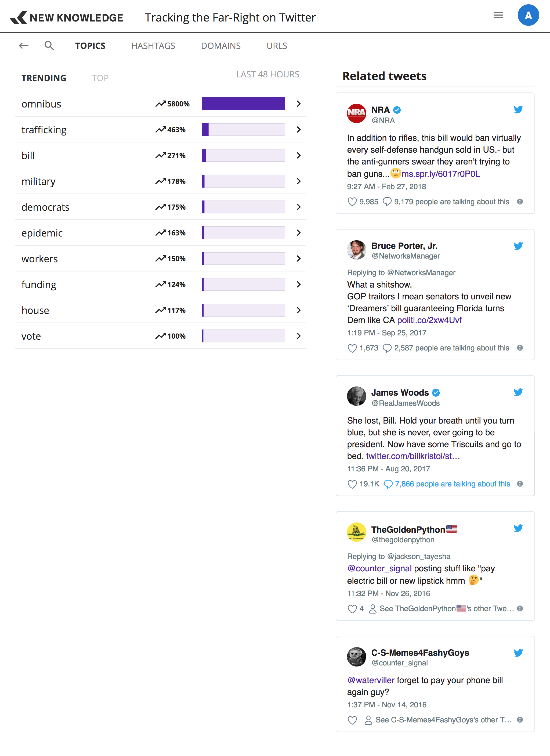Viewport: 550px width, 756px height.
Task: Switch to the TOP view toggle
Action: pos(100,78)
